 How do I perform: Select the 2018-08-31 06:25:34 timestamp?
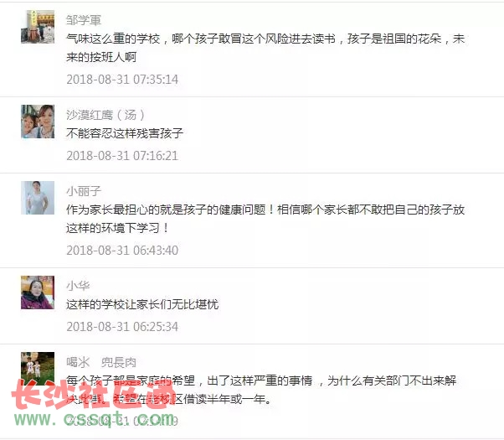click(122, 327)
